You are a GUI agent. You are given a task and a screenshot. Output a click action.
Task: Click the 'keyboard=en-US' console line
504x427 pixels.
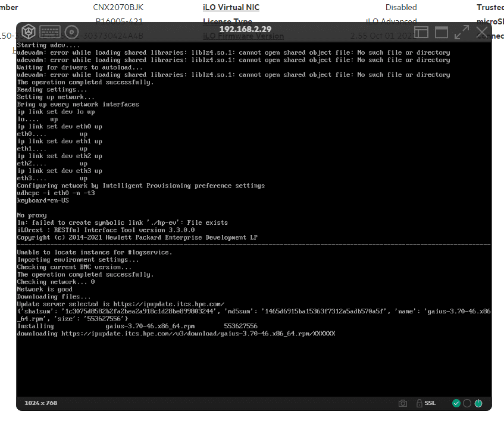pyautogui.click(x=43, y=200)
